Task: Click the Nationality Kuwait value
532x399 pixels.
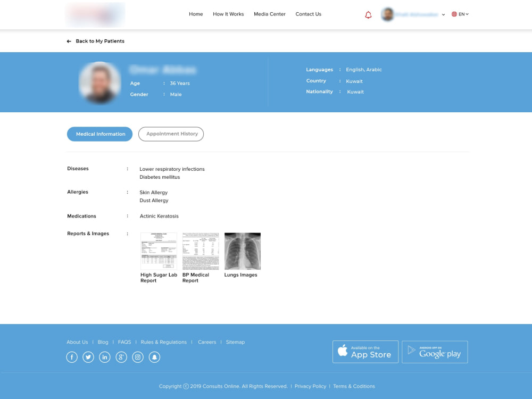Action: 355,92
